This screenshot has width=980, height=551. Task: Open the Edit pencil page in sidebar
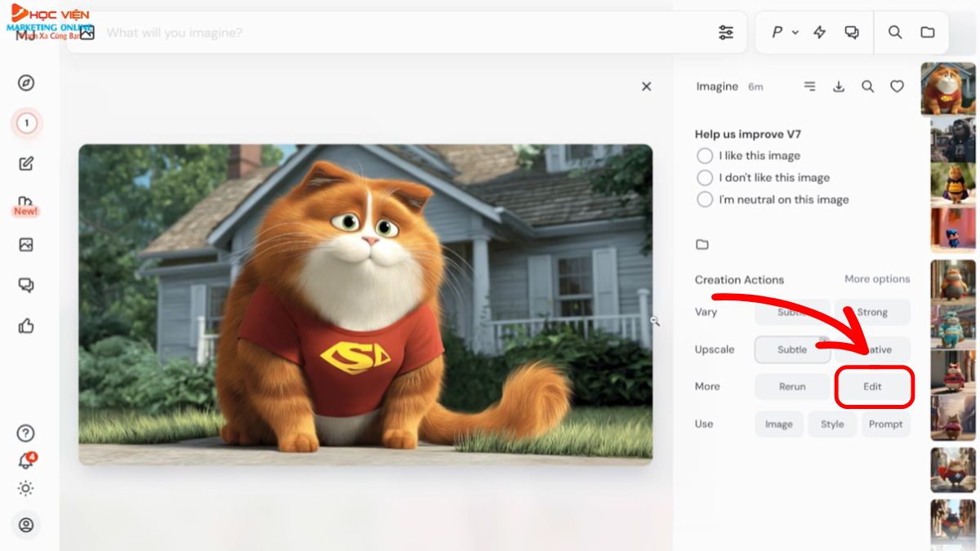pyautogui.click(x=26, y=164)
